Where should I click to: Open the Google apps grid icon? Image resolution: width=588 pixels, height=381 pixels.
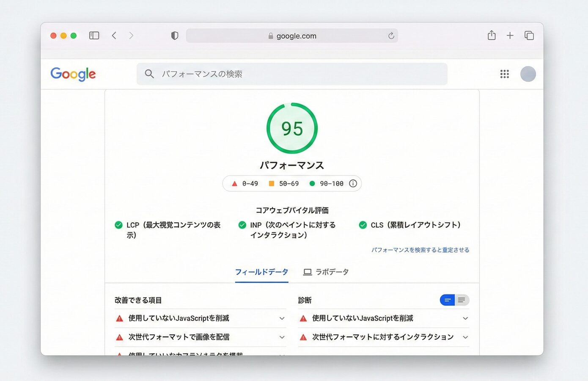pos(504,74)
